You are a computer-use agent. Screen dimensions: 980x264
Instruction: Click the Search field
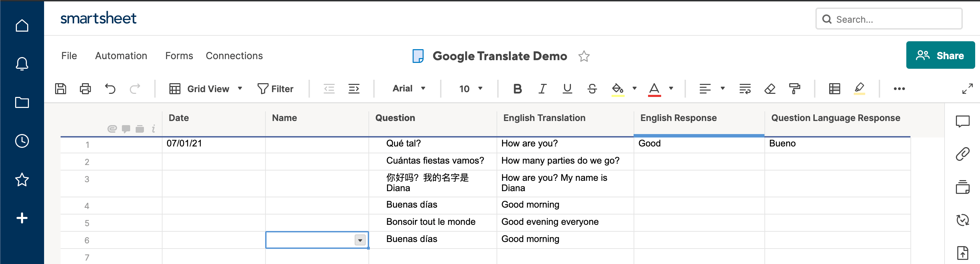tap(889, 19)
